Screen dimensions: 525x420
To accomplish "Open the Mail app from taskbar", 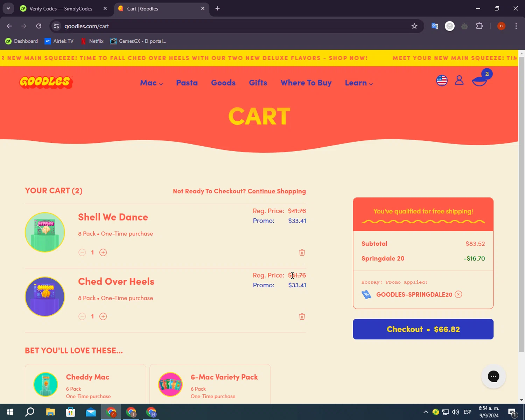I will pos(91,412).
